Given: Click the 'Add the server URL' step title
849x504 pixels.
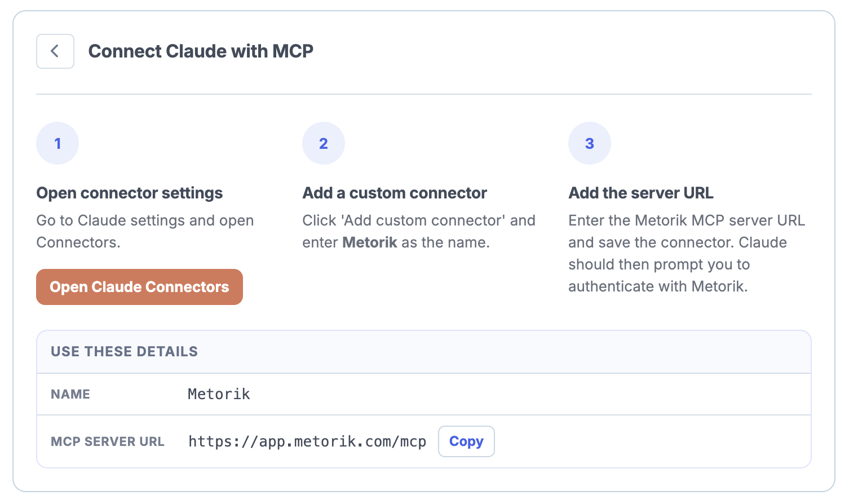Looking at the screenshot, I should coord(641,193).
